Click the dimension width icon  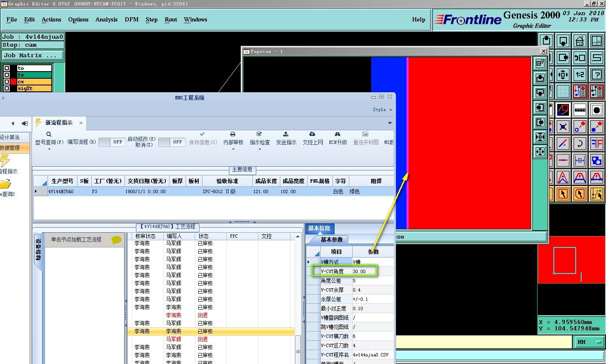[x=580, y=160]
